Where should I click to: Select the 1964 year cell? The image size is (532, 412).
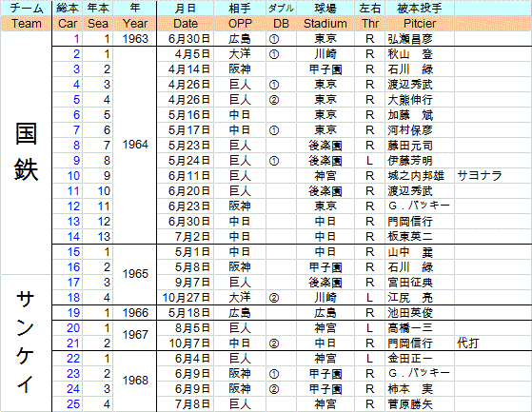click(x=135, y=145)
